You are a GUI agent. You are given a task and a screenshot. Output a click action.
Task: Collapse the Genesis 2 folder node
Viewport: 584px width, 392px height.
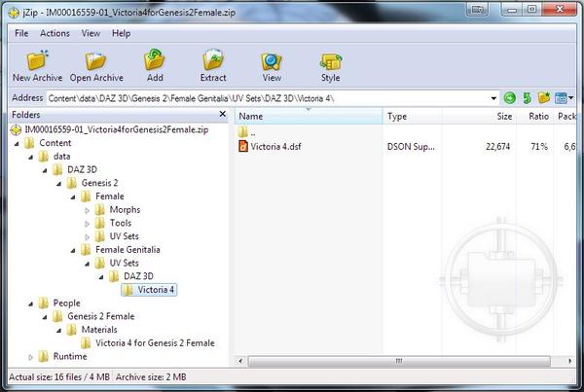(x=58, y=184)
